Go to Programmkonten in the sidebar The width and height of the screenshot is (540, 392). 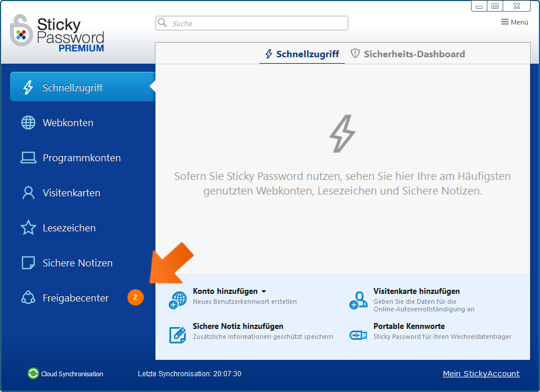(82, 158)
